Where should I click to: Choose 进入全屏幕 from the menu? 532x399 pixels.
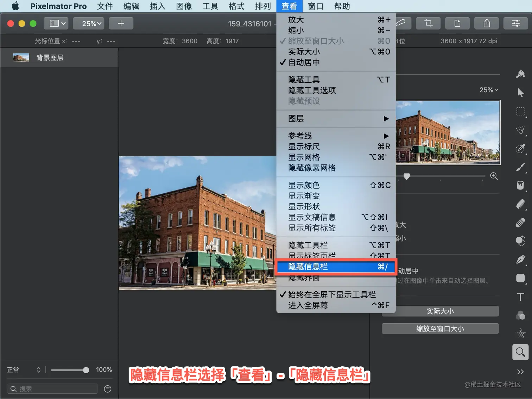pos(336,305)
